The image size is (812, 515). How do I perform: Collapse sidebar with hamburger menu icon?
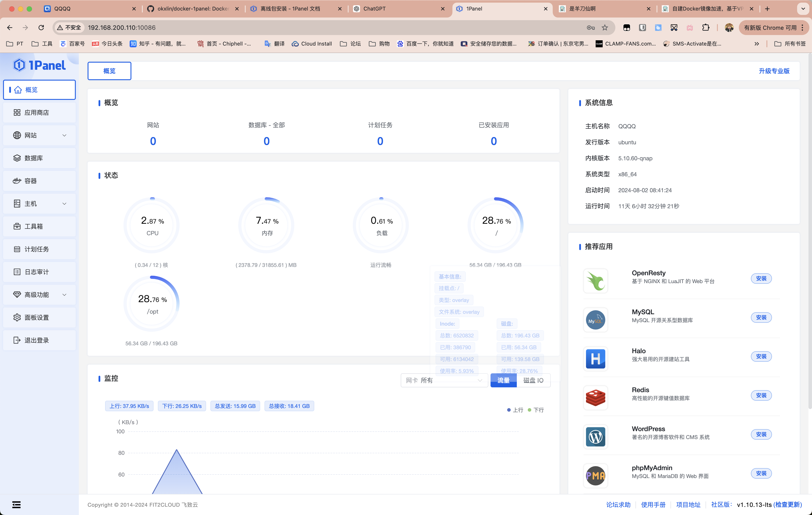(16, 504)
